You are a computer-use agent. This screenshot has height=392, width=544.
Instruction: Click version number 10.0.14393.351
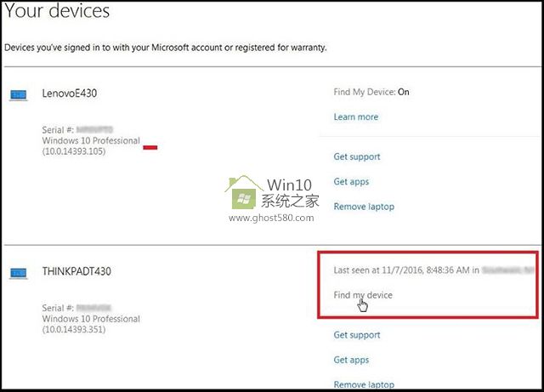tap(76, 329)
